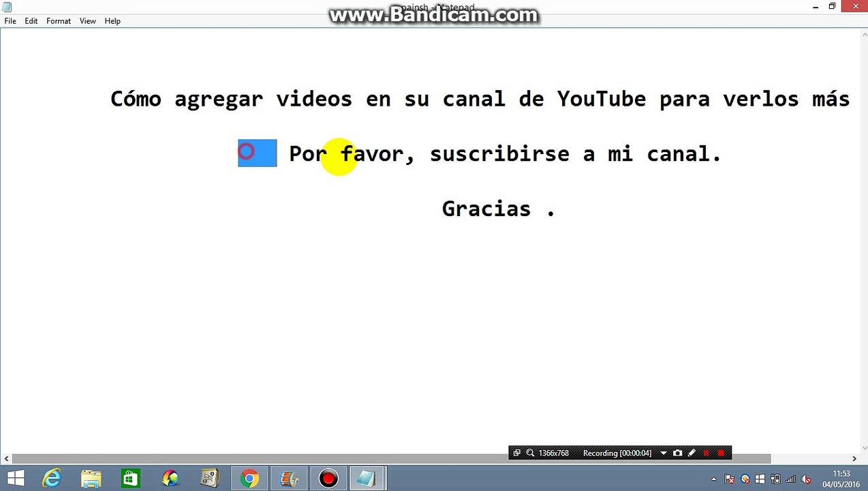Click the Recording [00:00:04] timer text
Image resolution: width=868 pixels, height=491 pixels.
pos(617,453)
